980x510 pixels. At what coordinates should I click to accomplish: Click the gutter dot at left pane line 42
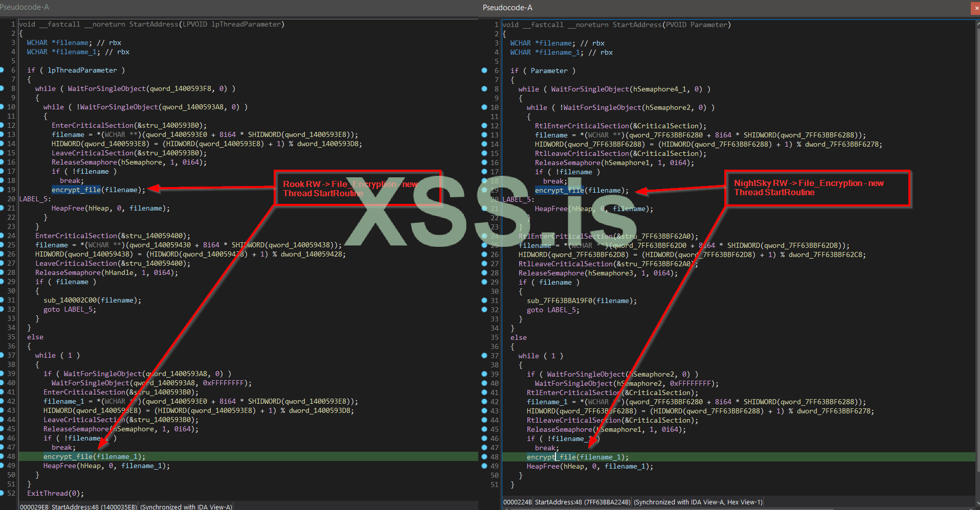click(2, 401)
